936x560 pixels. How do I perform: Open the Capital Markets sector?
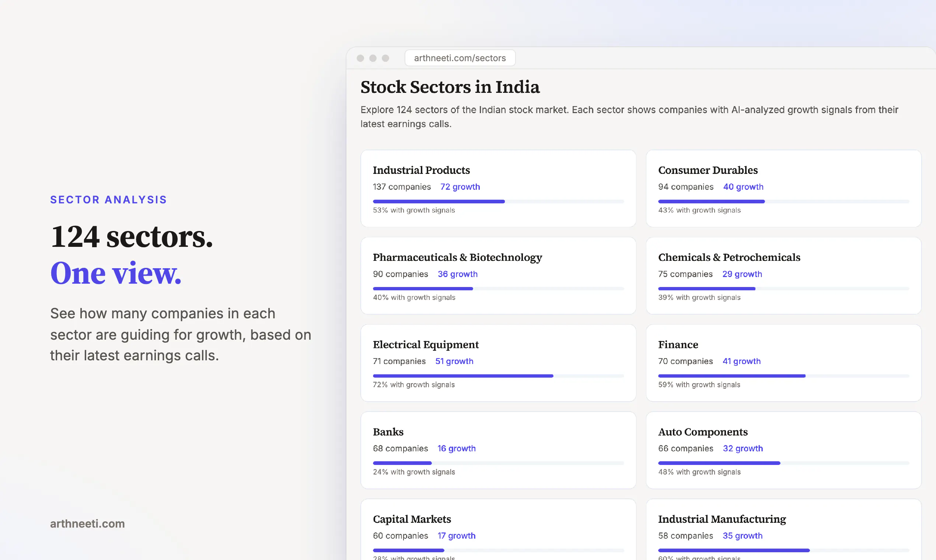[498, 529]
